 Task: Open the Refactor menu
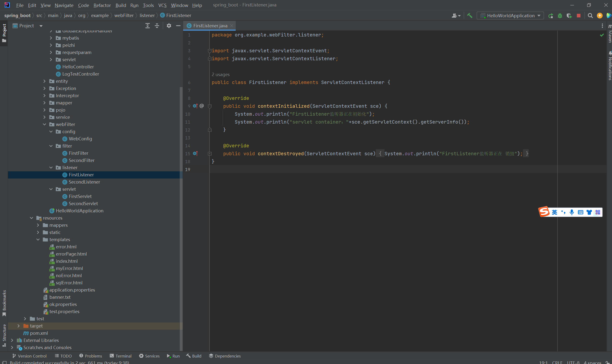(x=102, y=5)
